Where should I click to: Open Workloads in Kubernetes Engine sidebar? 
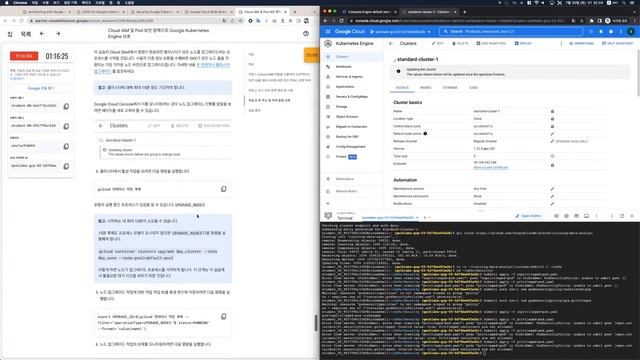353,67
